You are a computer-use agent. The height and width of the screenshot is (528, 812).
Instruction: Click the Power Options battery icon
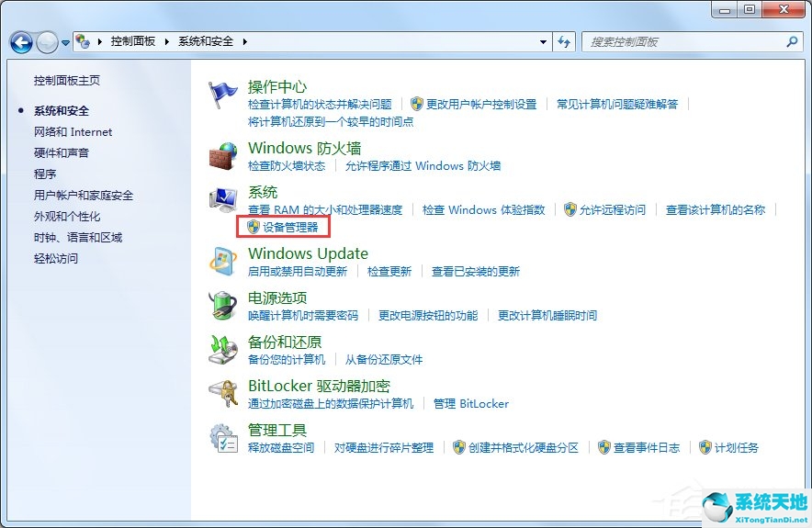[223, 306]
